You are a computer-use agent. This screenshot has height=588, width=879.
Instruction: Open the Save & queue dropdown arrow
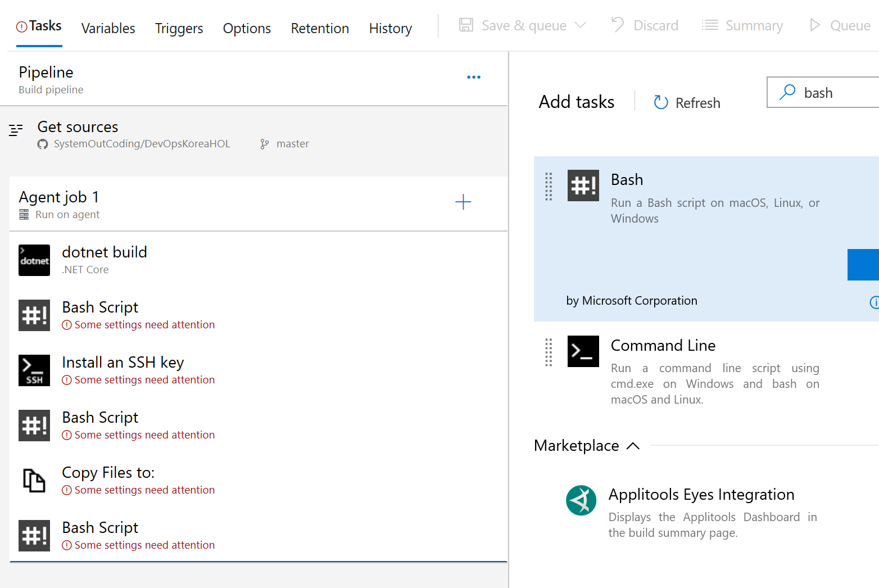tap(582, 25)
